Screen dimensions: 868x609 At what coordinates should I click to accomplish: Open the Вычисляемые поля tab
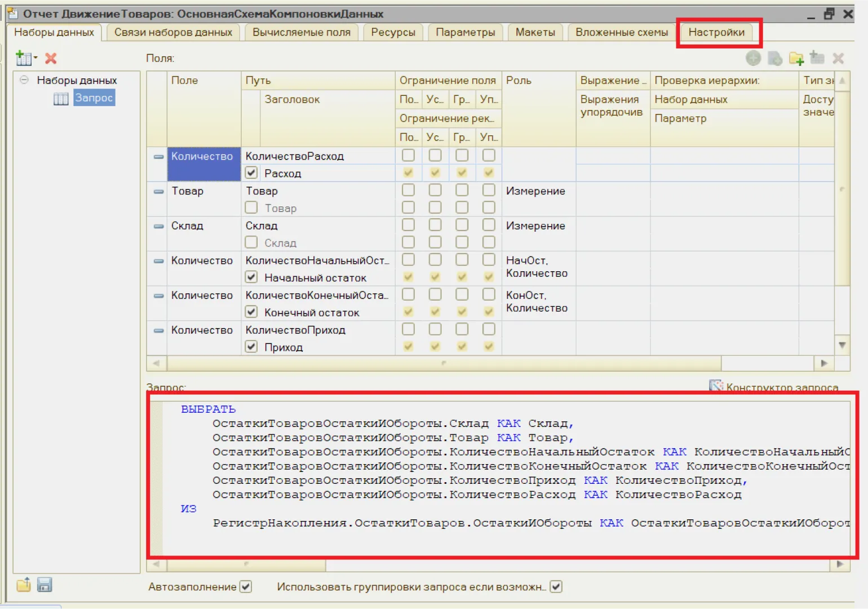(301, 32)
